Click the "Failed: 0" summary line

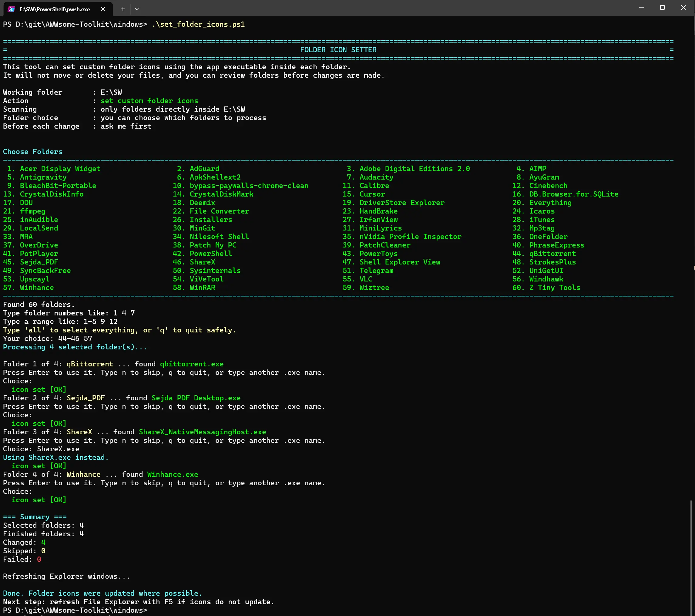(x=22, y=560)
